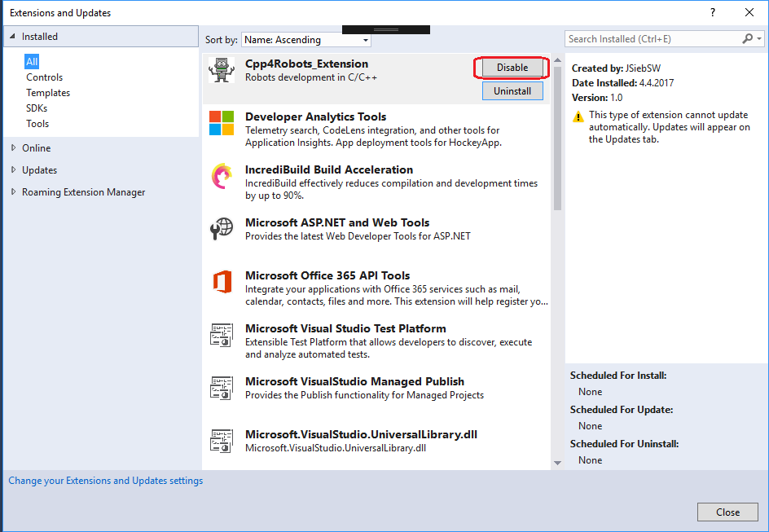Open the Sort by Name: Ascending dropdown
This screenshot has height=532, width=769.
(306, 40)
